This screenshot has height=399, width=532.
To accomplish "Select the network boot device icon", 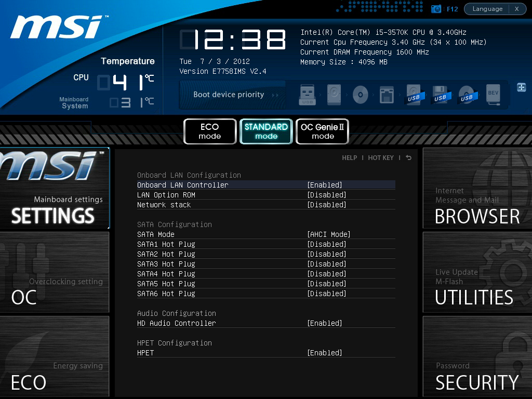I will [387, 95].
